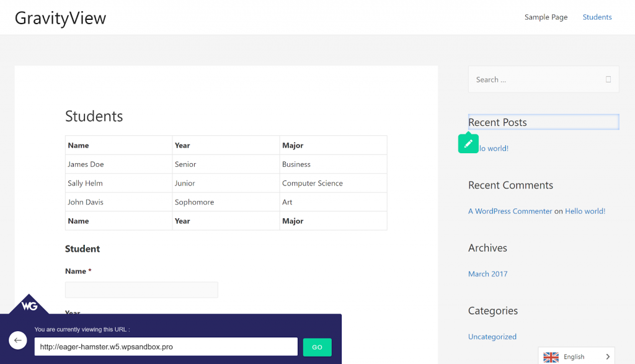Click the back arrow circle button
This screenshot has height=364, width=635.
(18, 340)
